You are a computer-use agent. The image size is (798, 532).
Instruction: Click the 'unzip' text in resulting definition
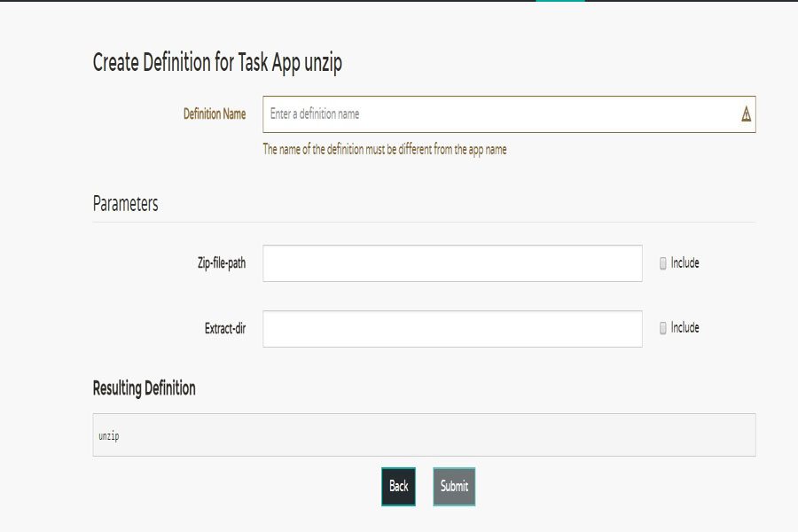pyautogui.click(x=109, y=436)
